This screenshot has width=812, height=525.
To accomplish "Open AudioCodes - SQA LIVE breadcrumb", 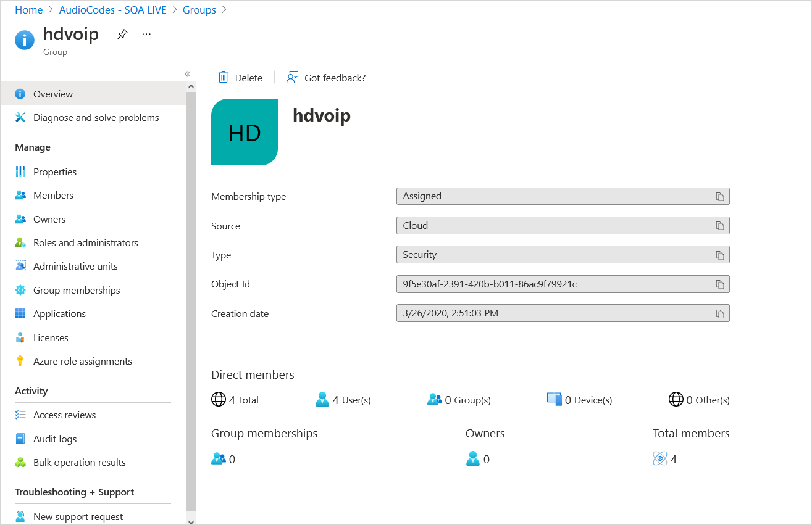I will pyautogui.click(x=113, y=10).
